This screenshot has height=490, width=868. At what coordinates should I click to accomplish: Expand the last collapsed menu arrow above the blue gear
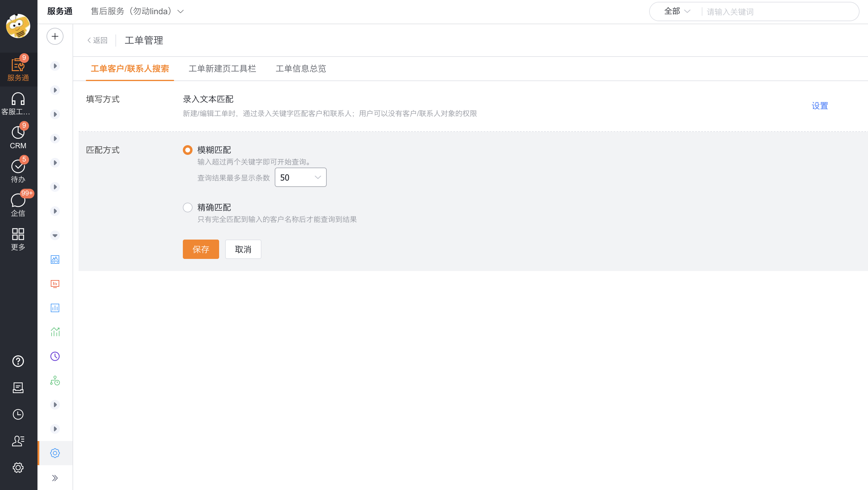[x=55, y=429]
